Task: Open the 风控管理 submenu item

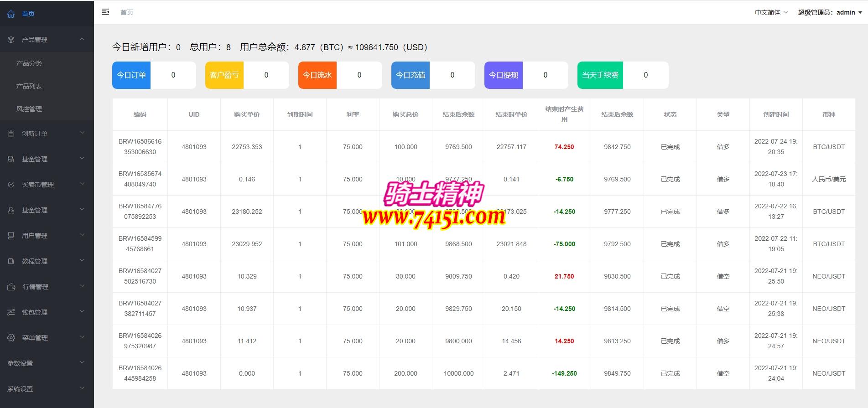Action: pos(29,109)
